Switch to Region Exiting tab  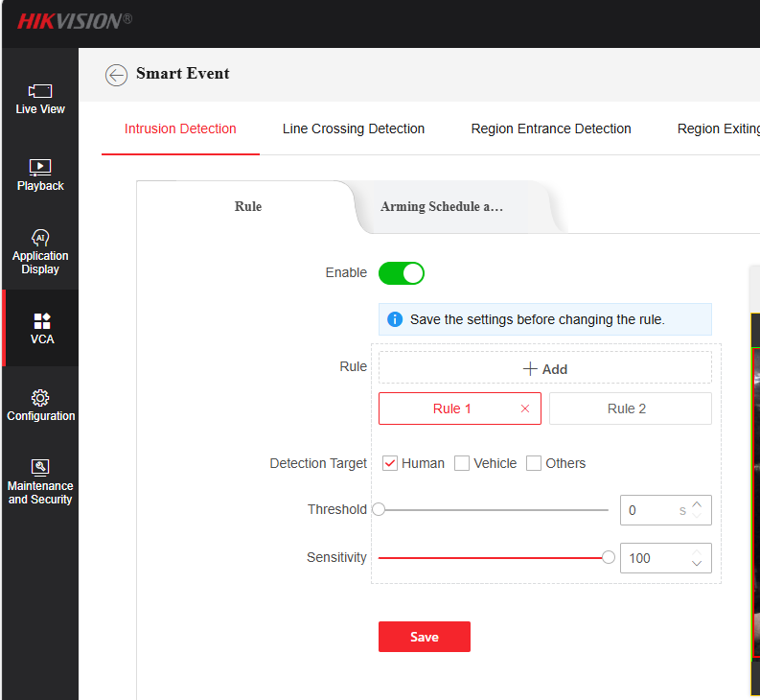point(719,128)
